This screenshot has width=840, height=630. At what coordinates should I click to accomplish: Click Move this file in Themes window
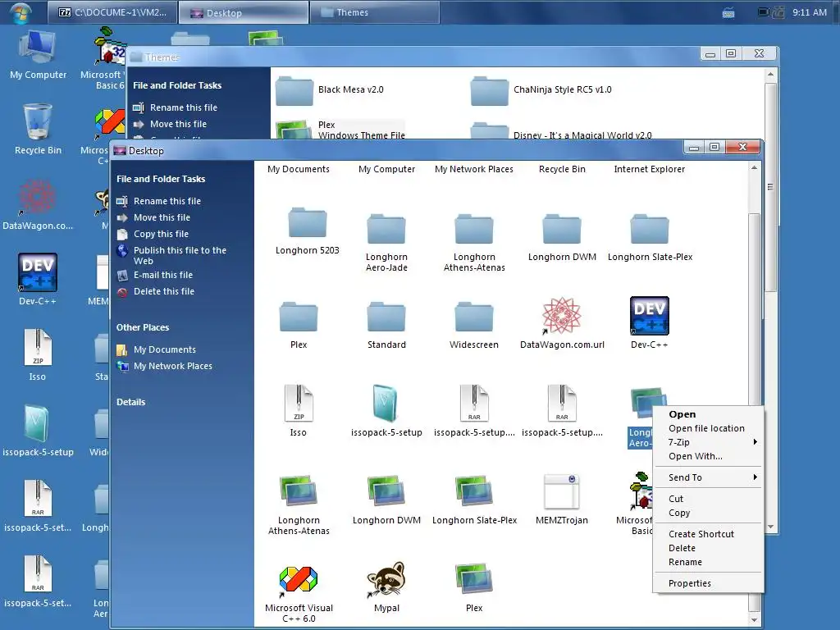(x=178, y=125)
